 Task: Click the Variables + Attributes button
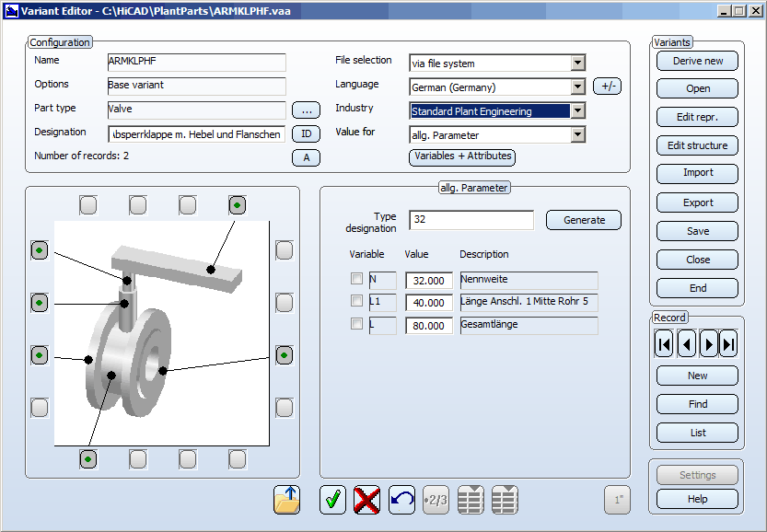point(461,157)
